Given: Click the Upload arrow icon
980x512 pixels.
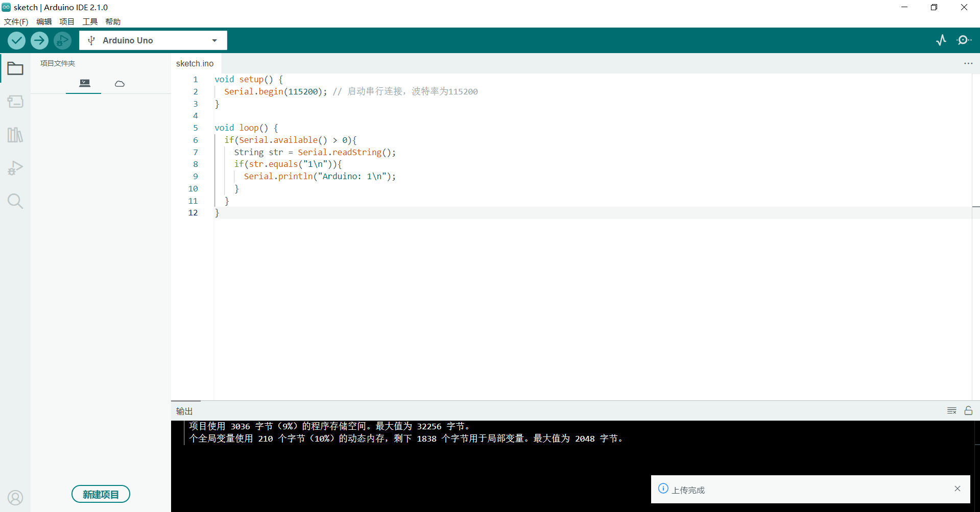Looking at the screenshot, I should [x=39, y=40].
